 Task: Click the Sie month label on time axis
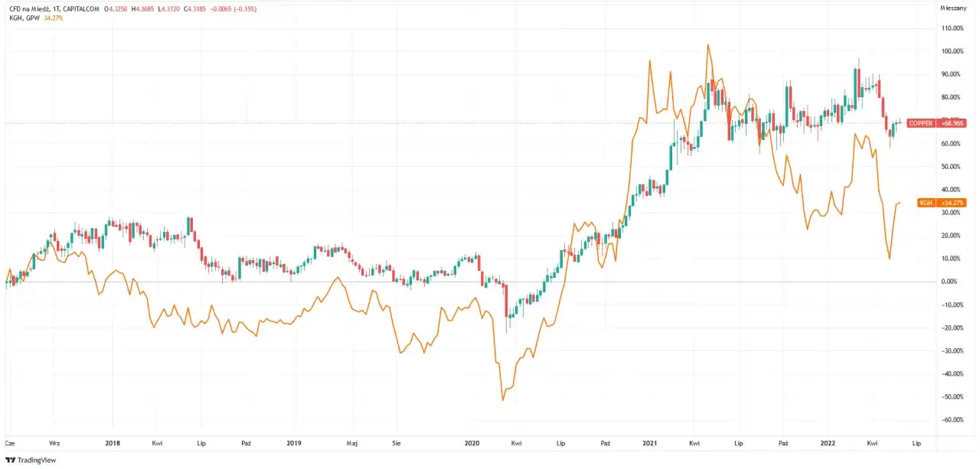[396, 443]
